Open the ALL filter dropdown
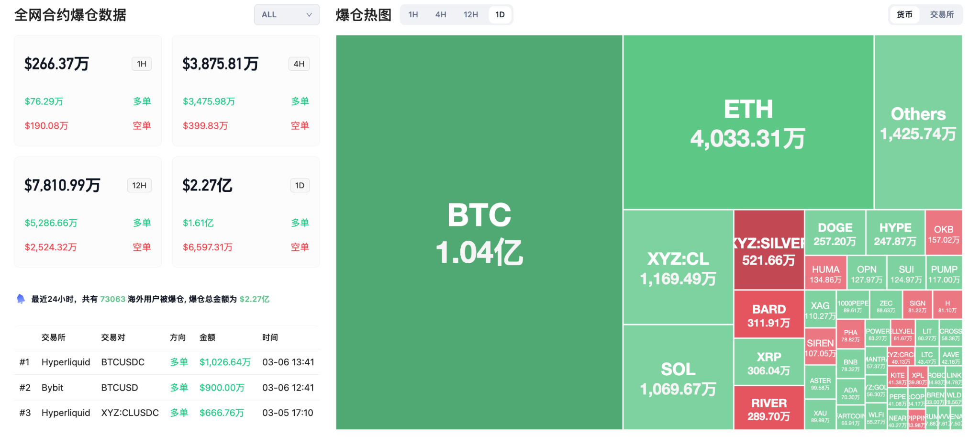Image resolution: width=980 pixels, height=448 pixels. click(x=287, y=14)
